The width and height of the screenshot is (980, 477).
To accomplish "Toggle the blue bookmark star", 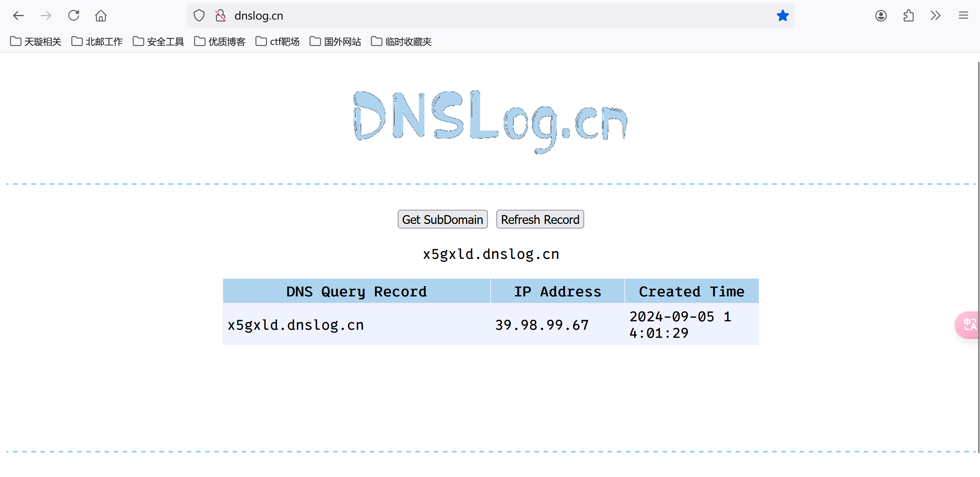I will 782,16.
